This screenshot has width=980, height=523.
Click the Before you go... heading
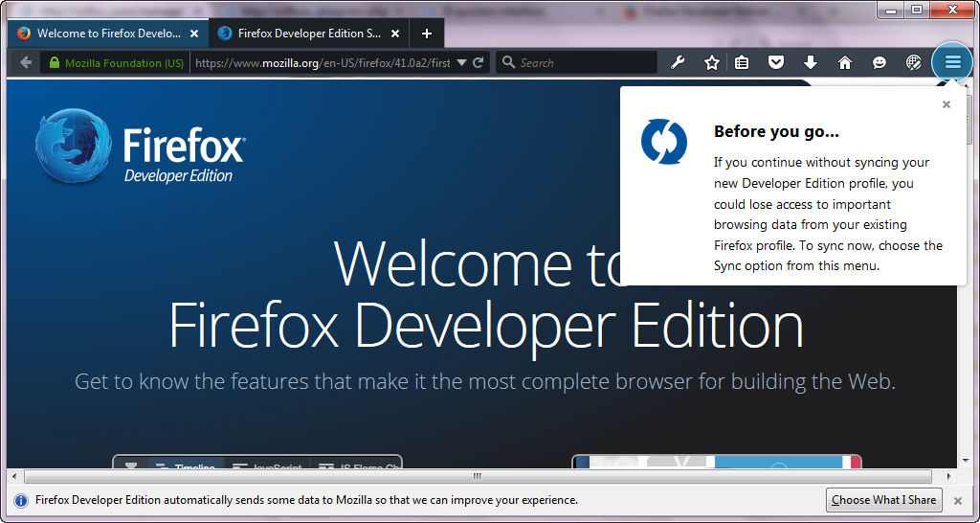[x=776, y=131]
